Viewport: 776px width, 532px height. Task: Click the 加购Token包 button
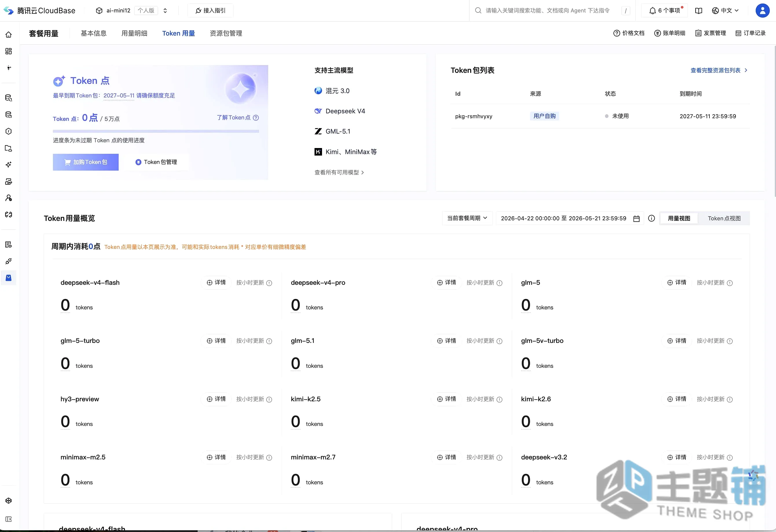click(x=86, y=162)
